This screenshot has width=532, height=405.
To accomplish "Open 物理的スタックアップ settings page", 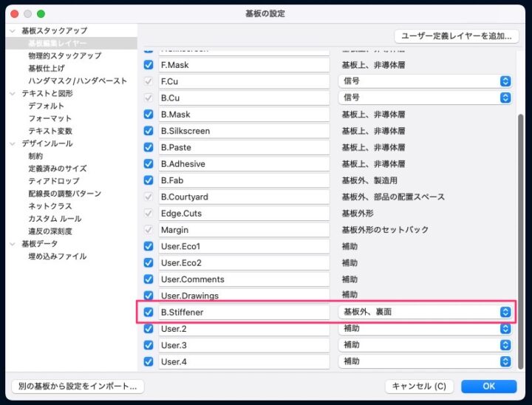I will coord(65,56).
